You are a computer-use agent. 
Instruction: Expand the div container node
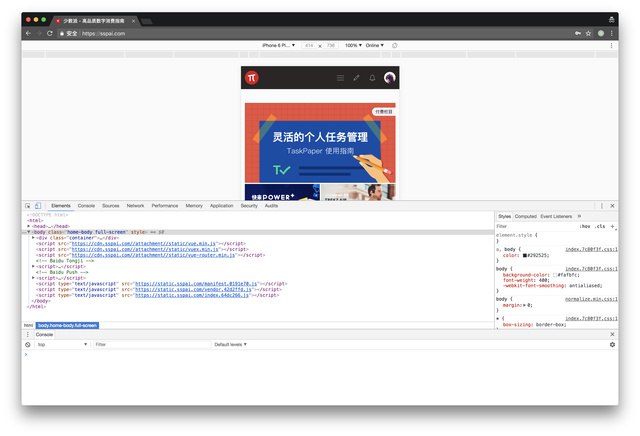tap(33, 238)
